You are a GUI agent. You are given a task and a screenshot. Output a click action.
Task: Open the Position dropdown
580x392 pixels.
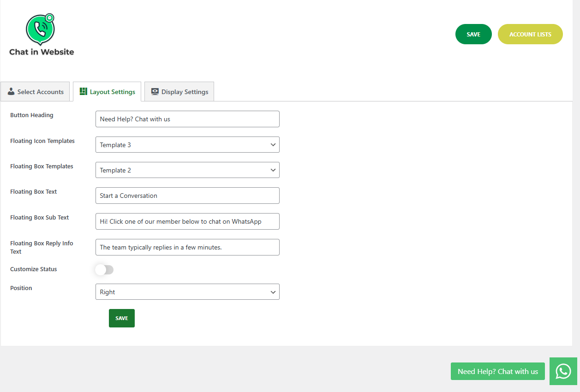[187, 291]
